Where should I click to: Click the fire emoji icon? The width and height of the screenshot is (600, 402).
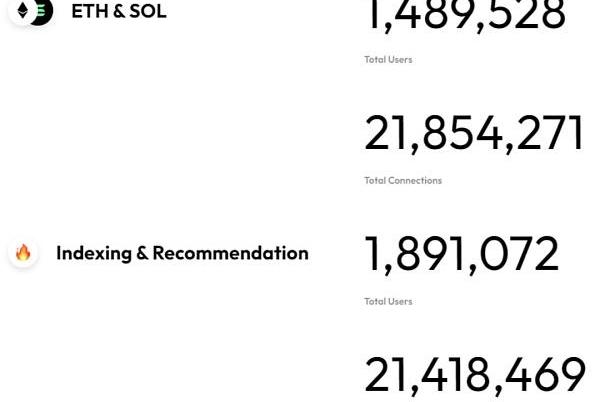pos(23,253)
